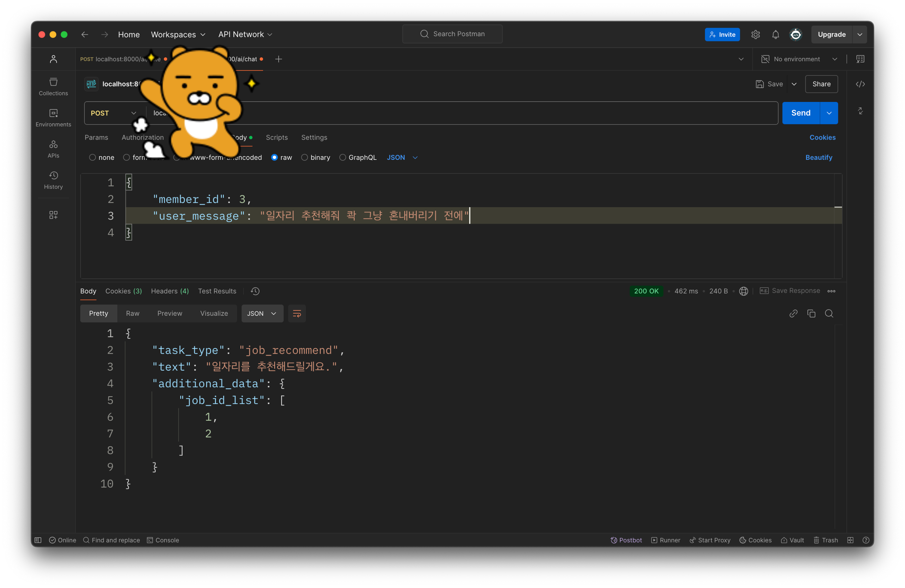This screenshot has width=905, height=588.
Task: Open the POST method dropdown
Action: pos(113,113)
